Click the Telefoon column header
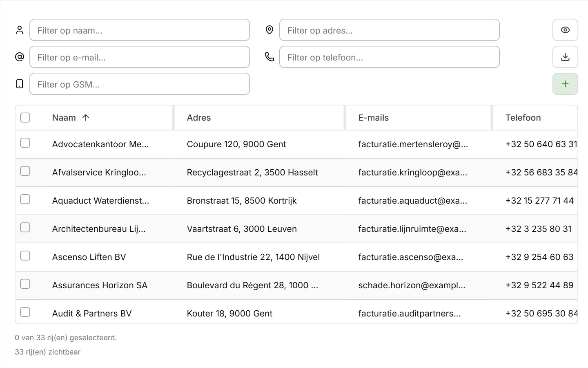The height and width of the screenshot is (368, 588). pyautogui.click(x=523, y=118)
